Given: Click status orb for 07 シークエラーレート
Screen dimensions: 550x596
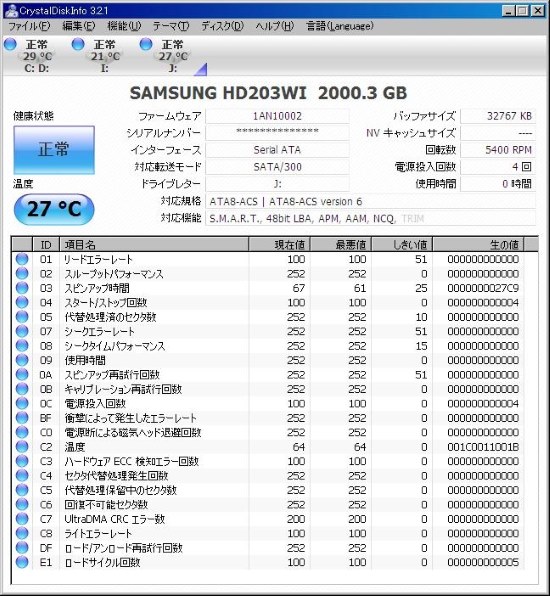Looking at the screenshot, I should [22, 331].
